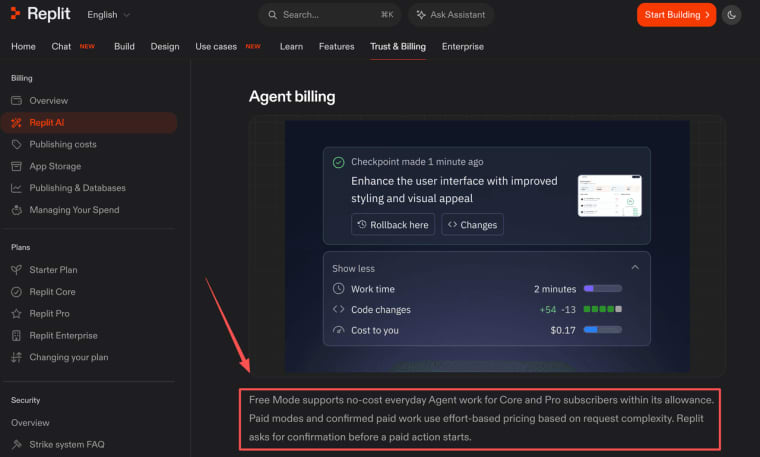760x457 pixels.
Task: Click the Publishing costs tag icon
Action: (16, 144)
